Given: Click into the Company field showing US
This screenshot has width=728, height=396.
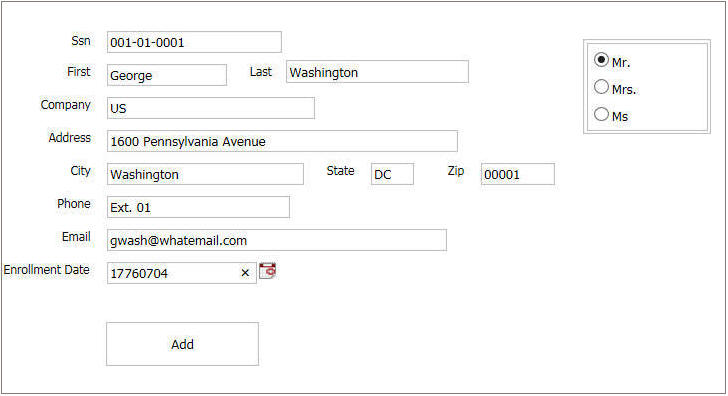Looking at the screenshot, I should tap(211, 108).
